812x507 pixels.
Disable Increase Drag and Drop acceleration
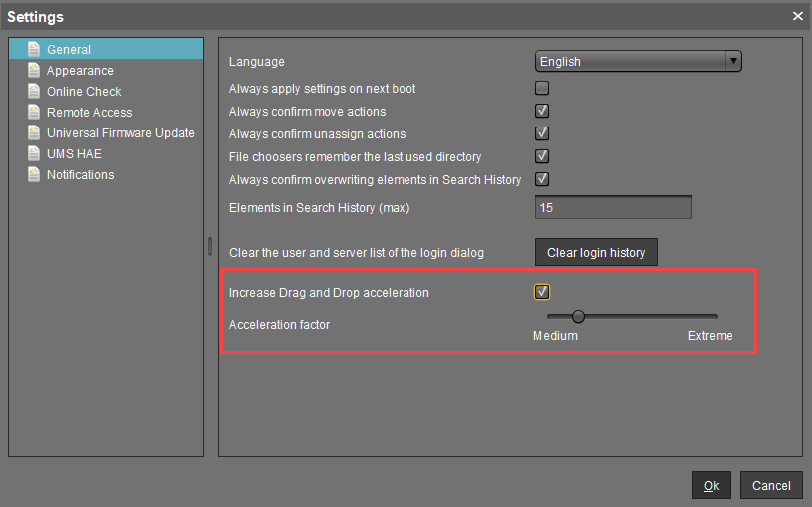[542, 292]
